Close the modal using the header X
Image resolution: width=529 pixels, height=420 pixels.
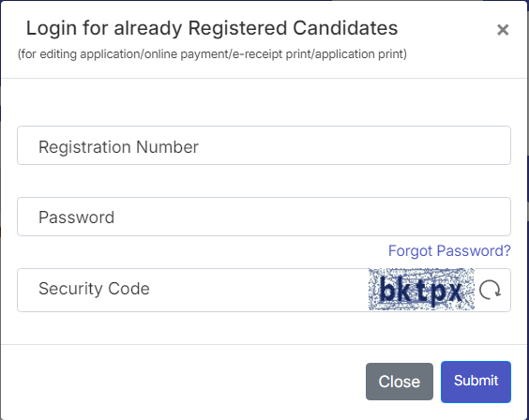point(503,30)
